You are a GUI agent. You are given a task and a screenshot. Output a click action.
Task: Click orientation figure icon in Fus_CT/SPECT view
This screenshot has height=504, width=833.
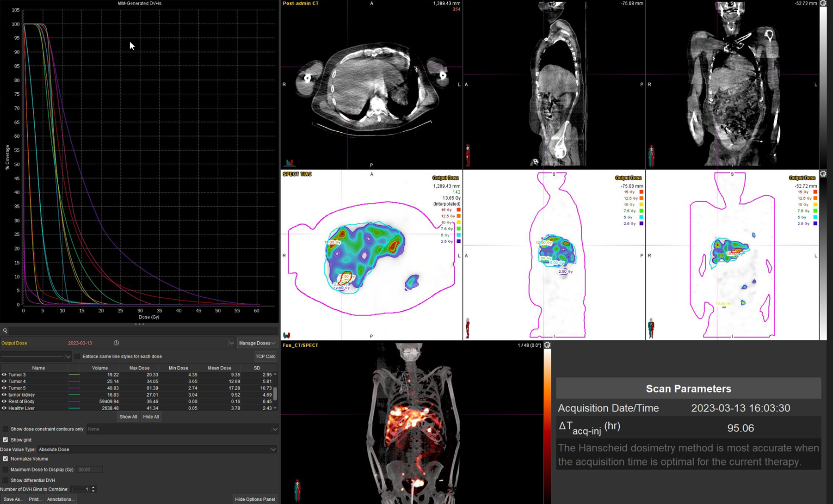click(297, 490)
